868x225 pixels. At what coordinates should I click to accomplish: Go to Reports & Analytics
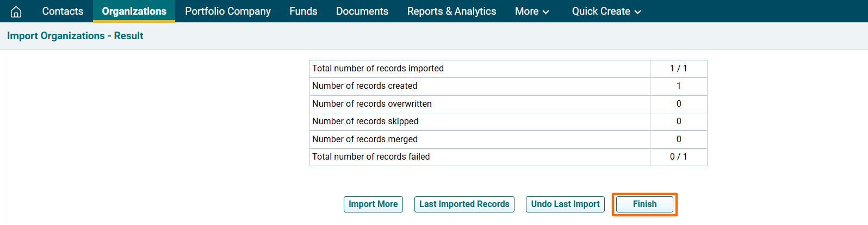point(451,11)
